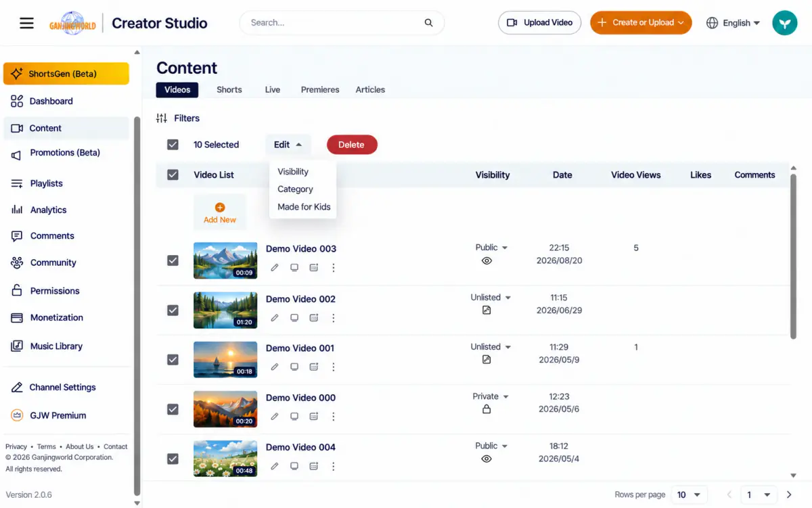Click pencil edit icon for Demo Video 004

click(x=275, y=466)
